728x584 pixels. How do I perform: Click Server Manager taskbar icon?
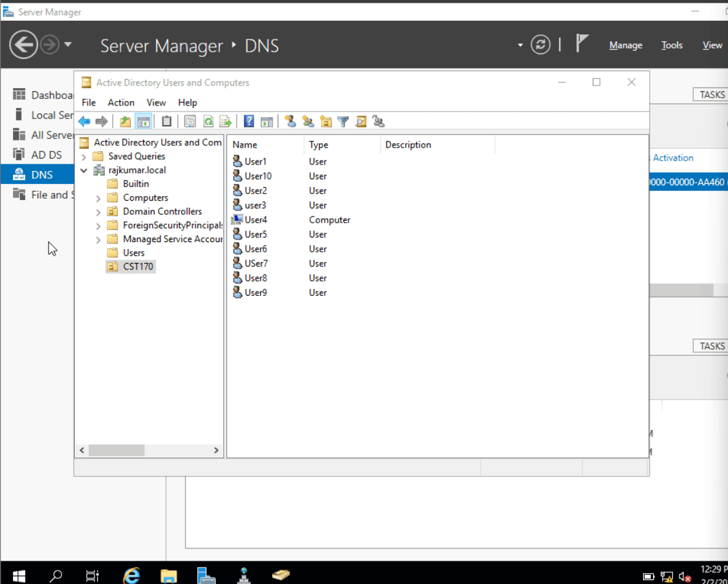[206, 575]
